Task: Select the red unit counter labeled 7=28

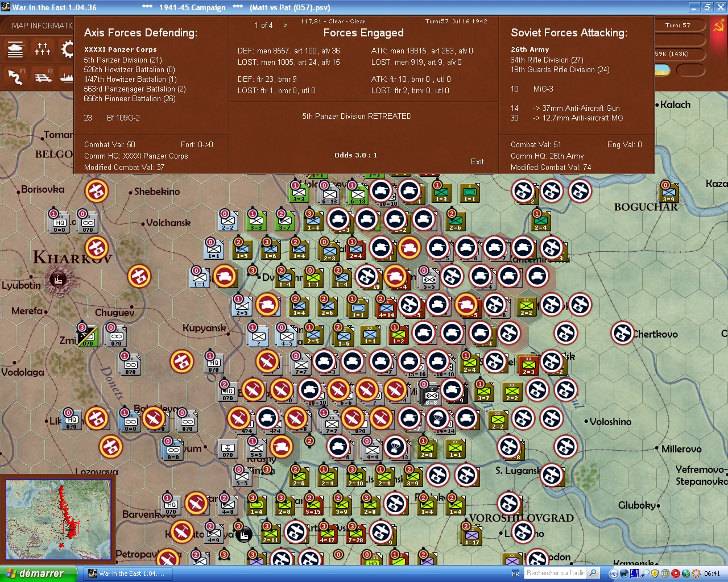Action: coord(355,533)
